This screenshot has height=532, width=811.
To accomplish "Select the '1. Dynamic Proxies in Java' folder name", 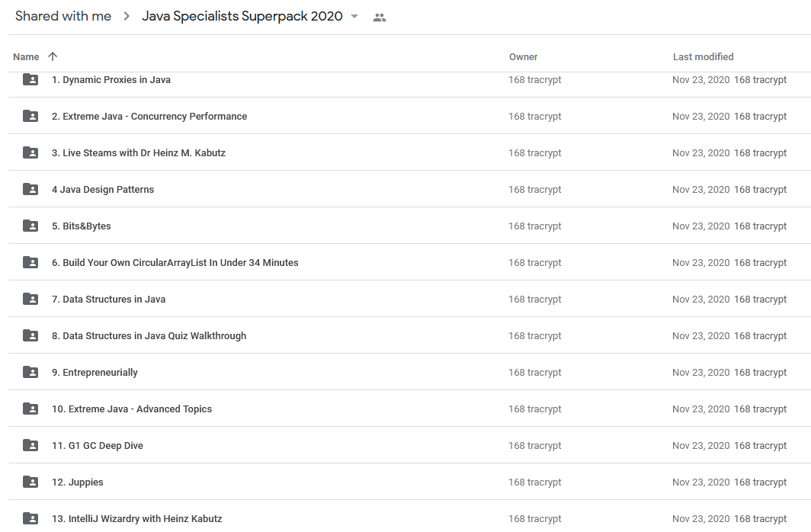I will 111,79.
